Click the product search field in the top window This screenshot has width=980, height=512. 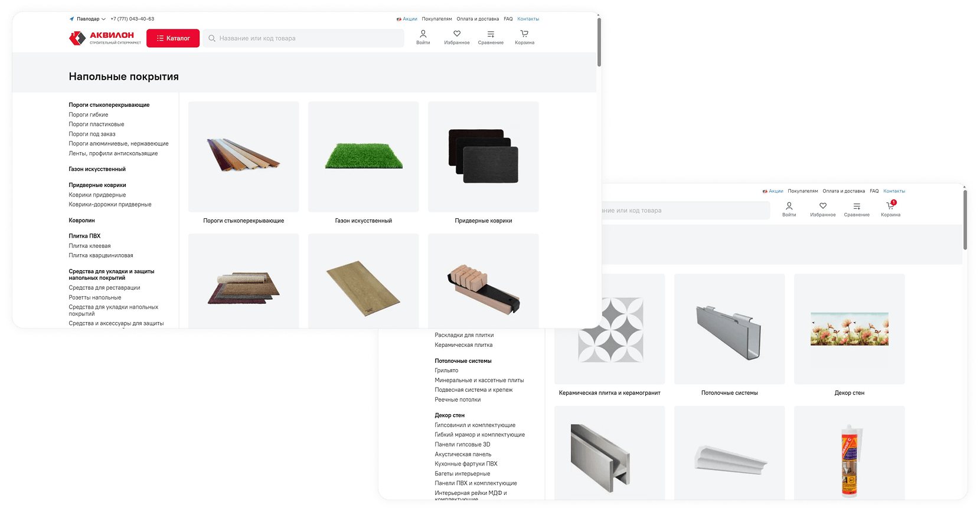[x=304, y=38]
